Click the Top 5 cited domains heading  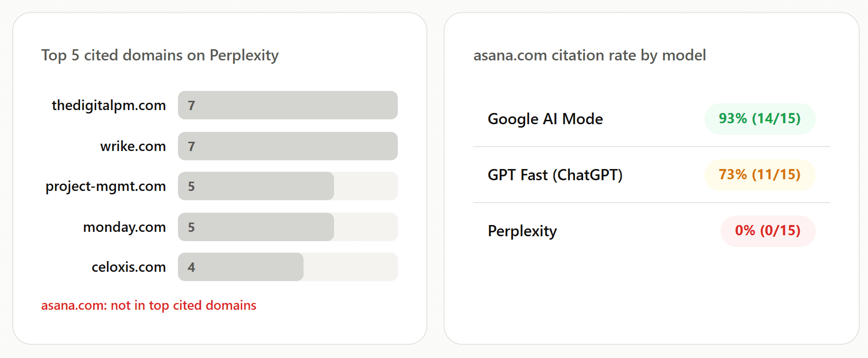pyautogui.click(x=160, y=56)
